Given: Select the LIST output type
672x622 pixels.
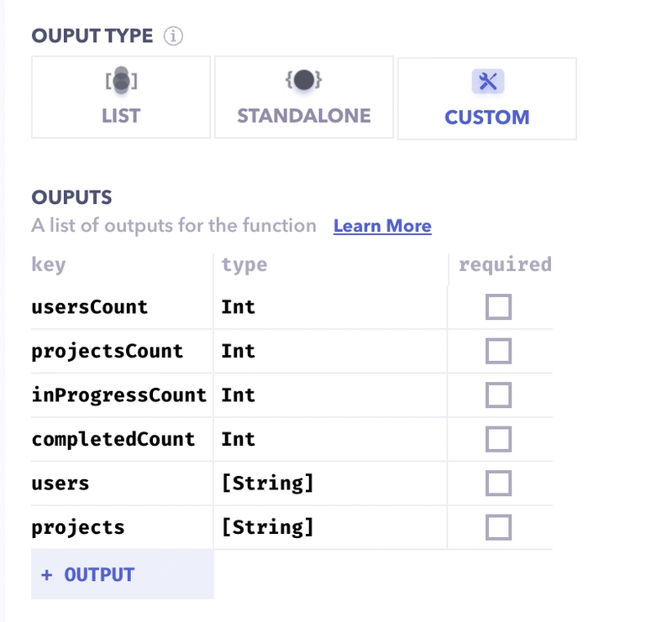Looking at the screenshot, I should coord(121,97).
